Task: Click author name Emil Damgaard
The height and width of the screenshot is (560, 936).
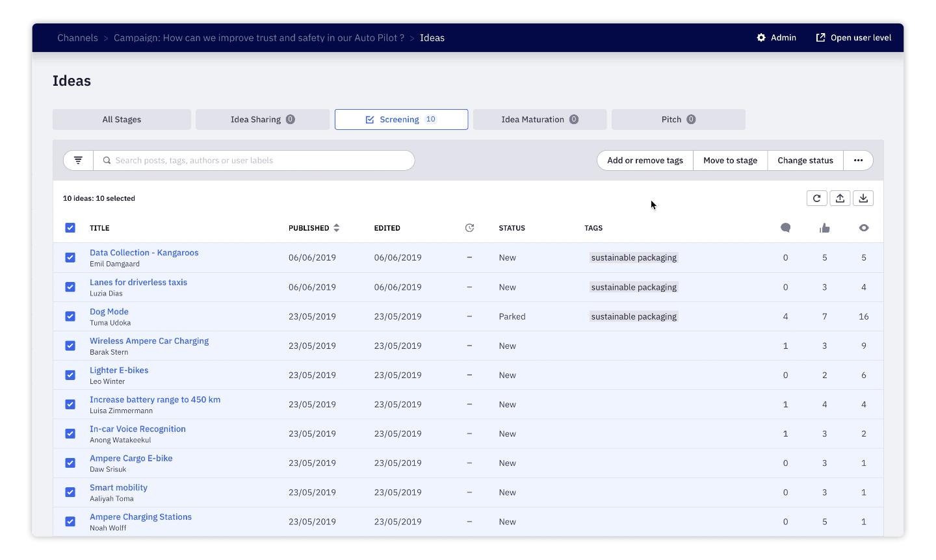Action: point(114,264)
